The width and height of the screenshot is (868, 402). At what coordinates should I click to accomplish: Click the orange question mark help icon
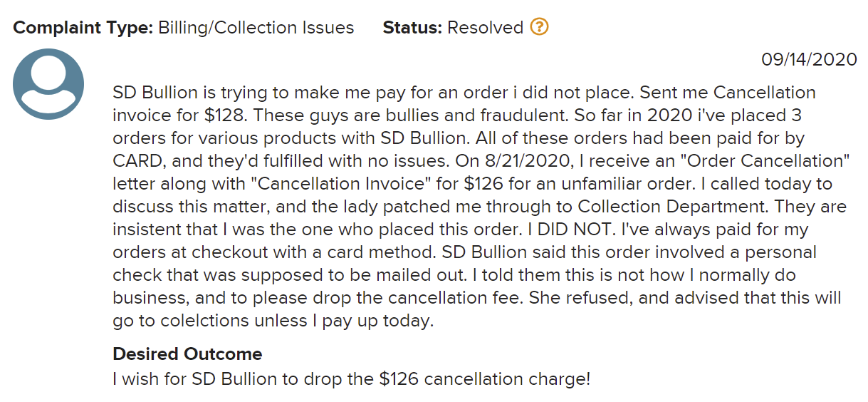pyautogui.click(x=540, y=28)
